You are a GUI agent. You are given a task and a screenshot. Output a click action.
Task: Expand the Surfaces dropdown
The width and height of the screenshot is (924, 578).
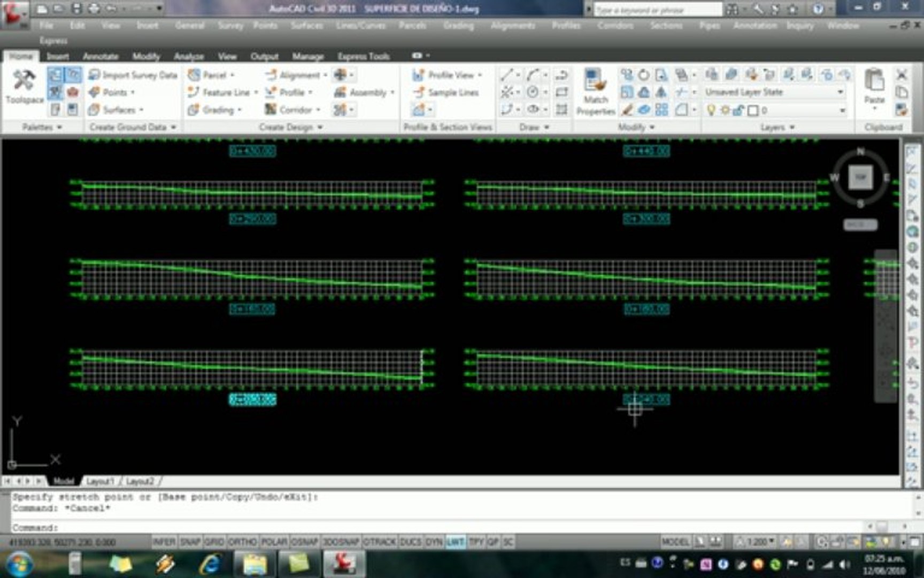(x=141, y=110)
